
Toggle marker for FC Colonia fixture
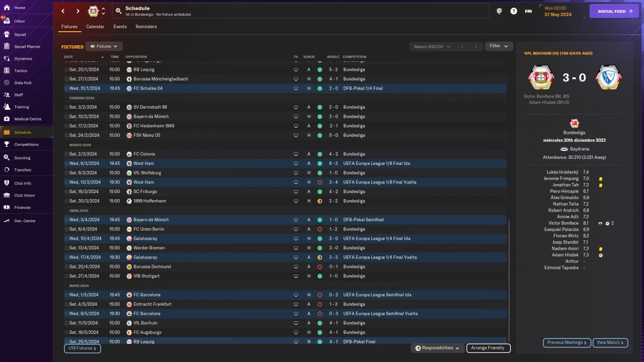point(67,154)
